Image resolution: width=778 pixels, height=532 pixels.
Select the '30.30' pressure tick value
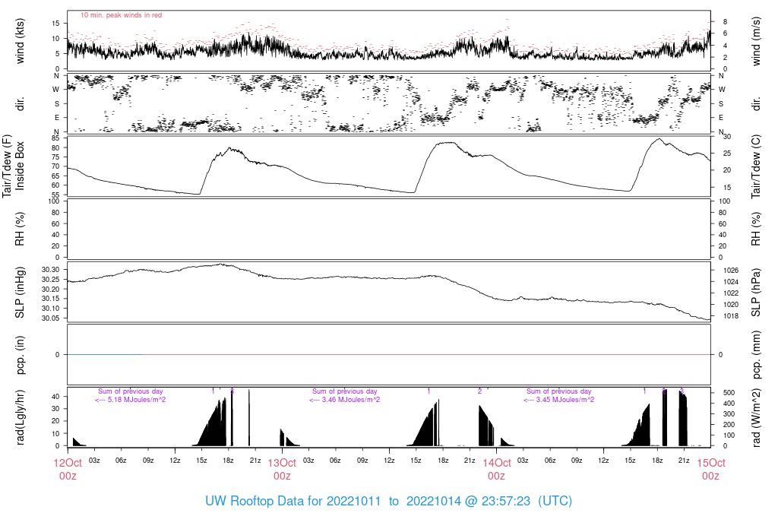click(51, 270)
